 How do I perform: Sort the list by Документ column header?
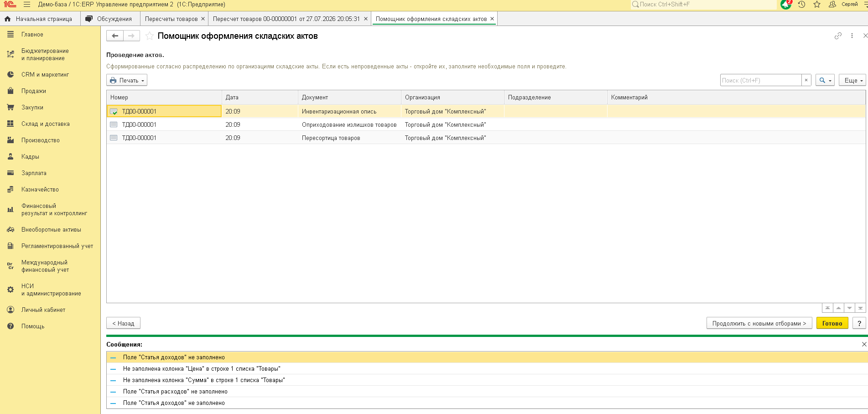(349, 98)
